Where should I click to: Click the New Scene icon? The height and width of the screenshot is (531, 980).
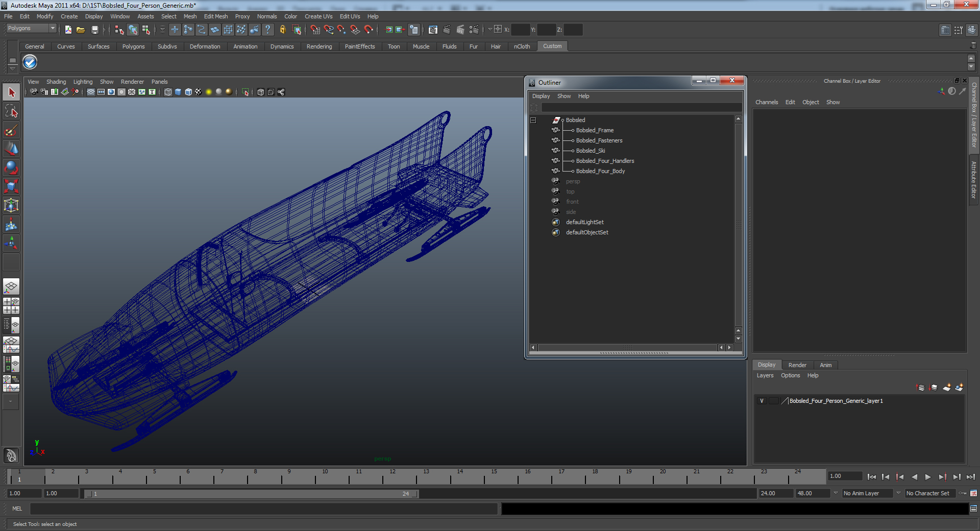click(68, 30)
